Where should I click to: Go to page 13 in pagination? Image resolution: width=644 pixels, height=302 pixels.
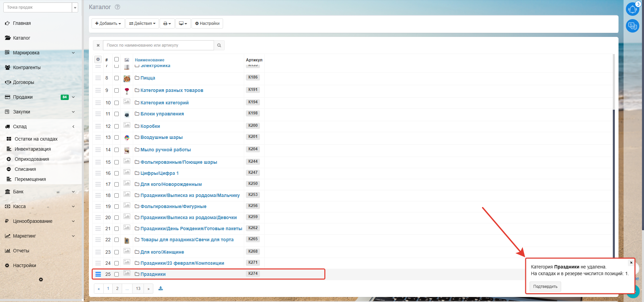(x=138, y=289)
